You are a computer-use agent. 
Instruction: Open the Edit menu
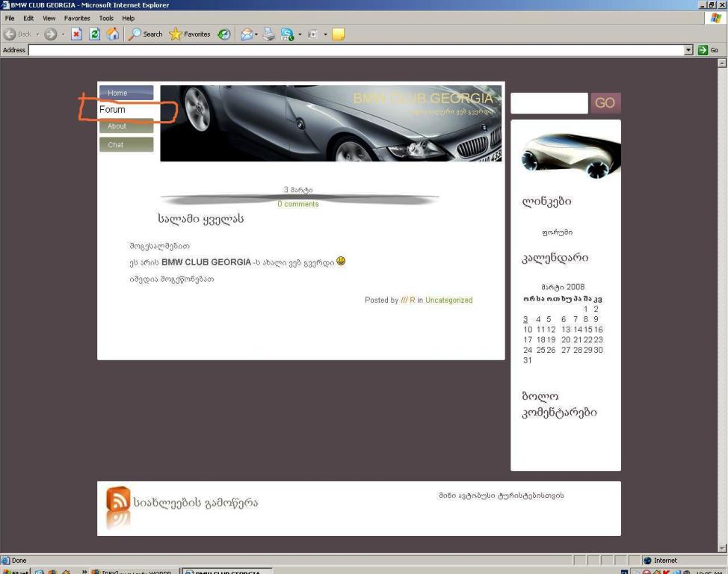[29, 18]
